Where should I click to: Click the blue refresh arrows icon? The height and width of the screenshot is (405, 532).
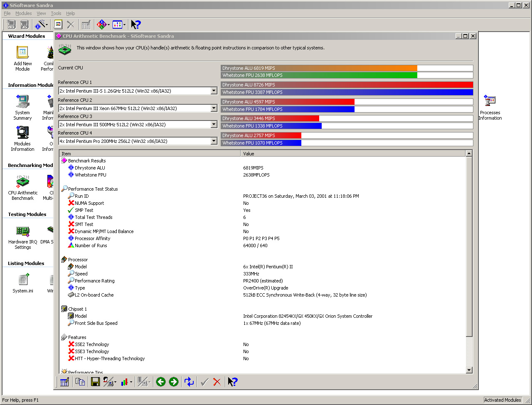click(x=189, y=382)
